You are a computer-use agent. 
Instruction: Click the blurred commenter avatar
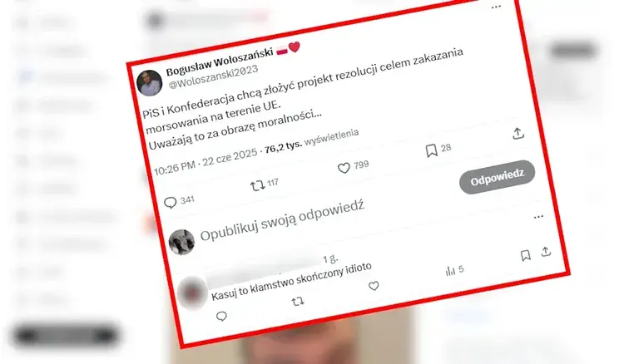tap(192, 293)
